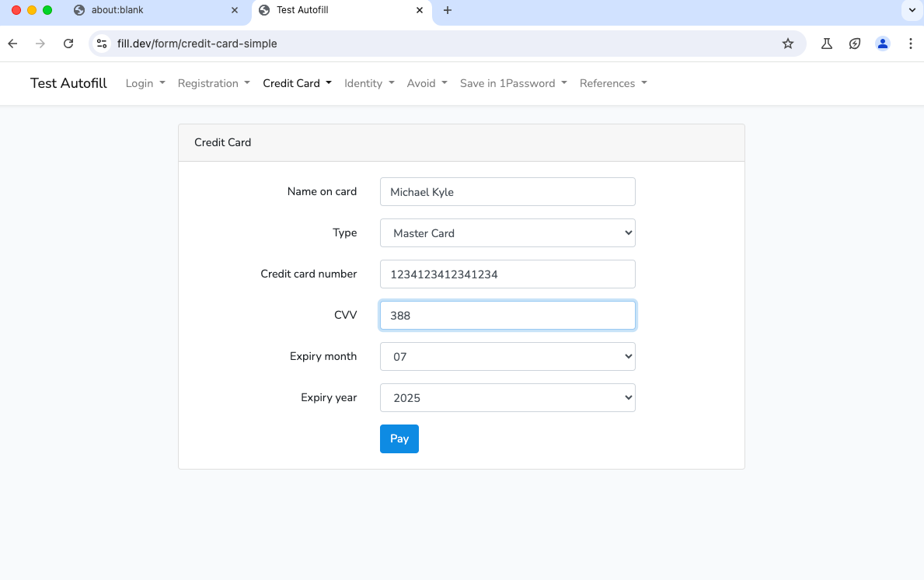
Task: Click into the CVV field
Action: [x=507, y=316]
